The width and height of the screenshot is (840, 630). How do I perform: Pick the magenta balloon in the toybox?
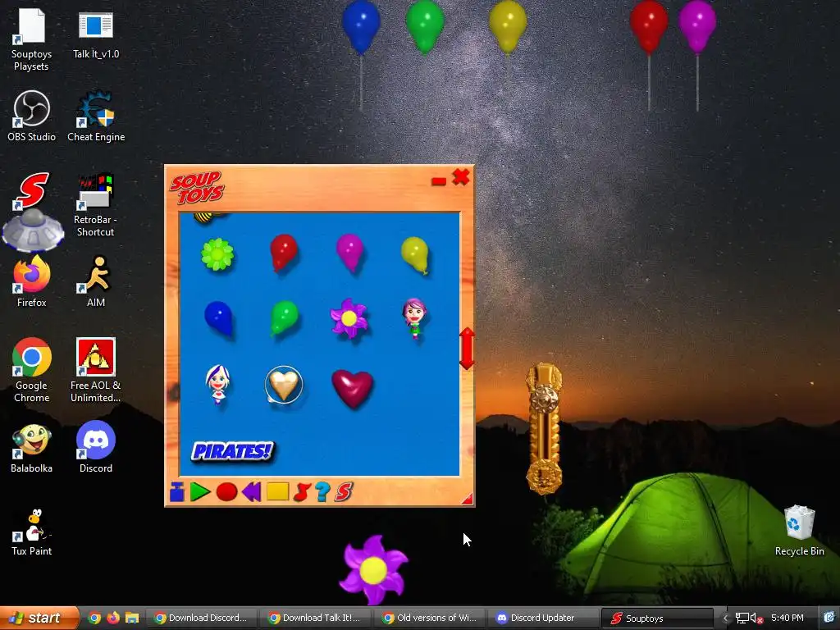[349, 253]
